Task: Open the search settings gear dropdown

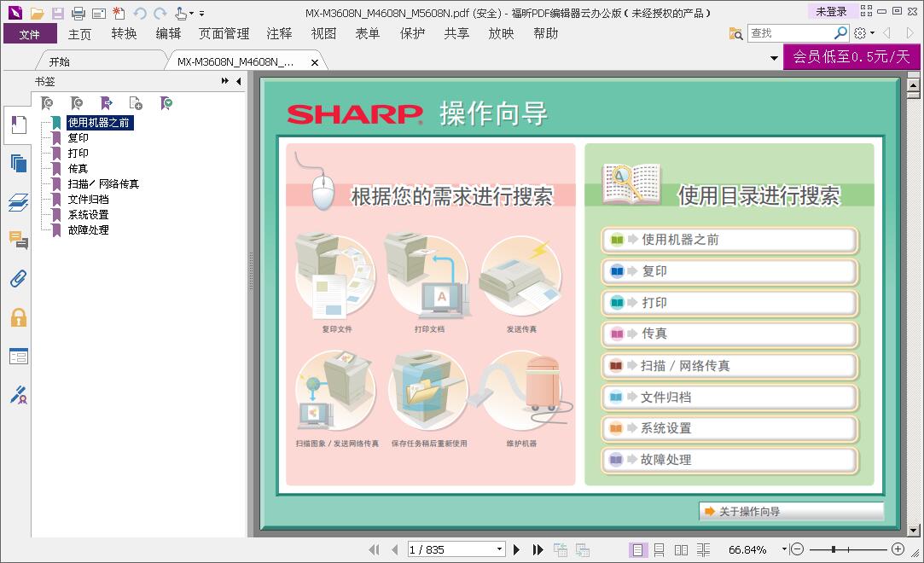Action: 864,33
